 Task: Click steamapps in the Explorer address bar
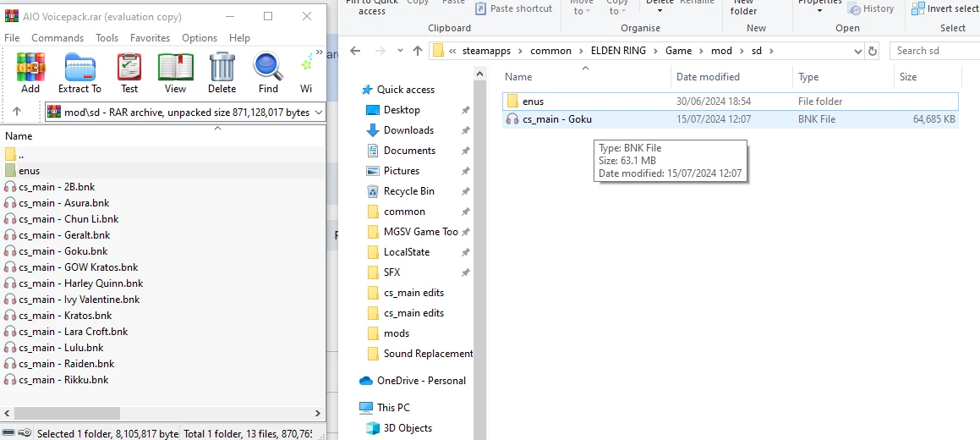coord(485,51)
